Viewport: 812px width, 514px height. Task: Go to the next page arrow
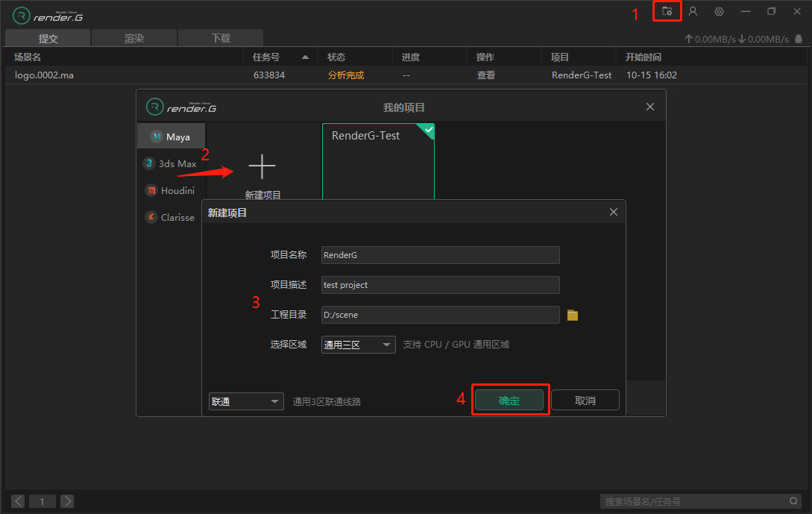coord(67,501)
